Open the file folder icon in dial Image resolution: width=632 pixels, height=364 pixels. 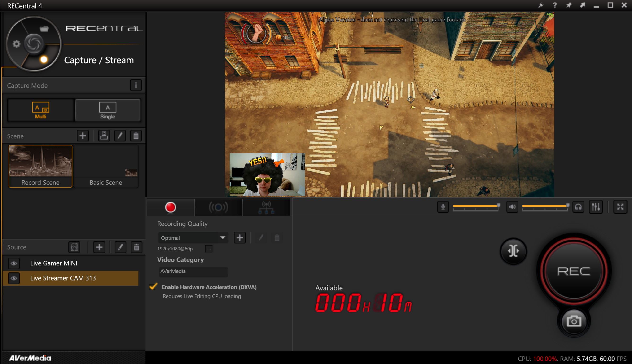(44, 29)
